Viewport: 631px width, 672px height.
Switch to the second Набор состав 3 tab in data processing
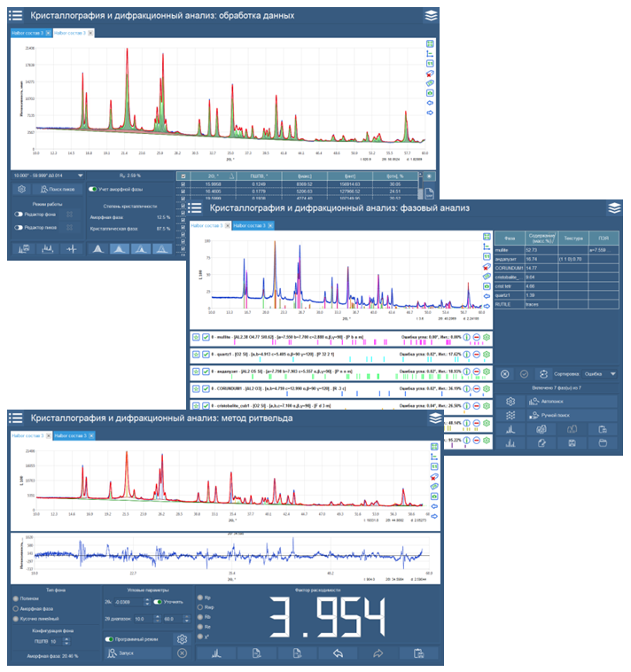pos(71,33)
